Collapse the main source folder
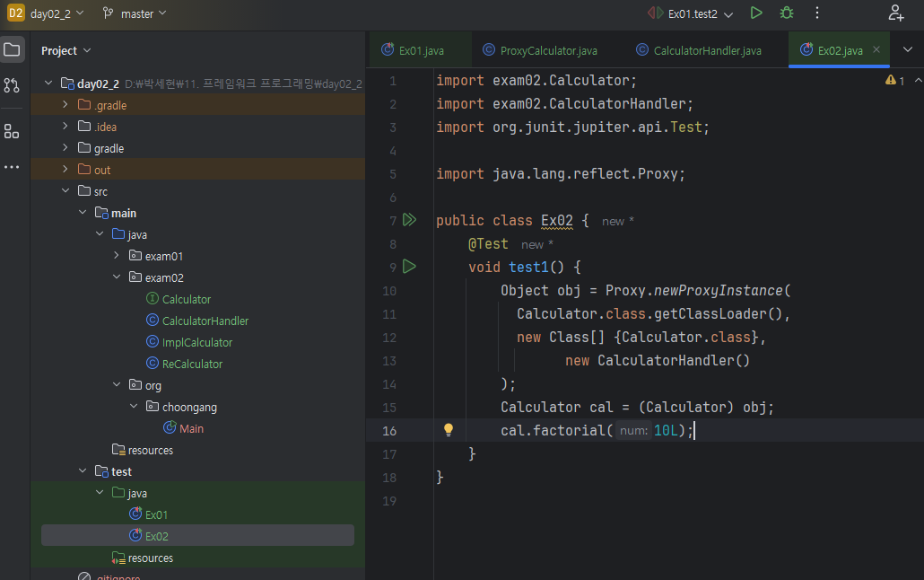 pyautogui.click(x=83, y=213)
